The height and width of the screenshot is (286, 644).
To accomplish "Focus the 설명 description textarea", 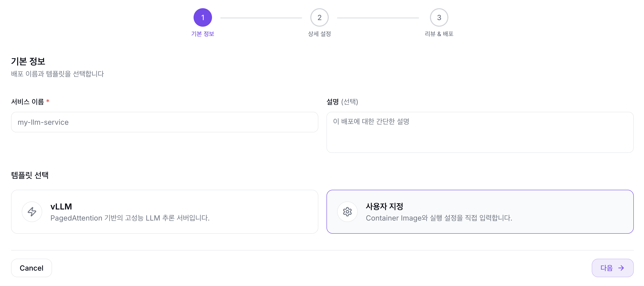I will pyautogui.click(x=480, y=132).
